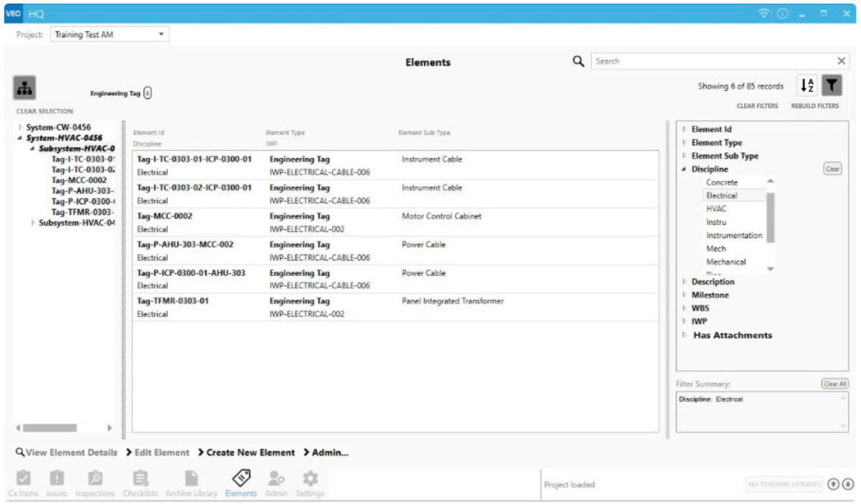
Task: Open the Checklists module icon
Action: pos(140,482)
